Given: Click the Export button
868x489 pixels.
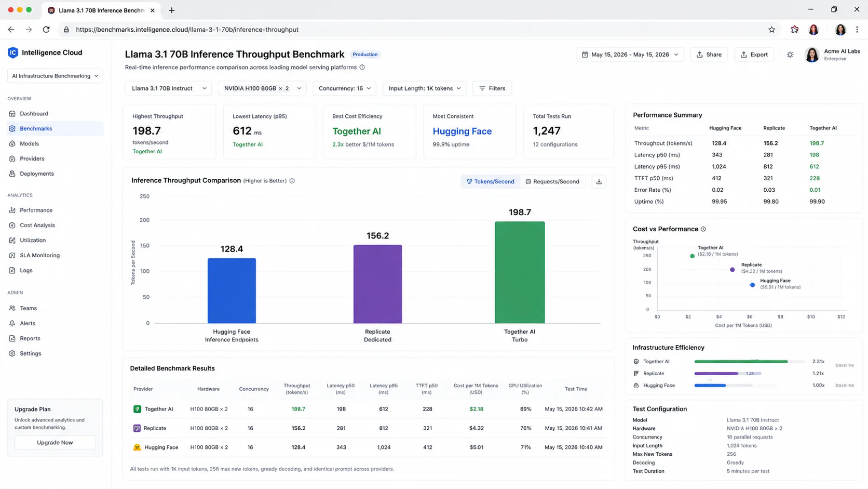Looking at the screenshot, I should click(x=754, y=55).
